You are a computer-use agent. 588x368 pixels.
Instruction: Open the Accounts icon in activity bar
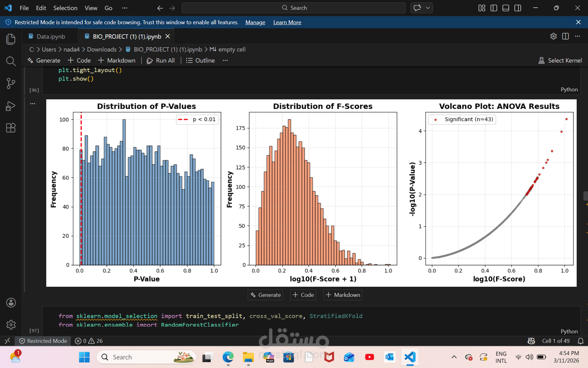(x=11, y=303)
